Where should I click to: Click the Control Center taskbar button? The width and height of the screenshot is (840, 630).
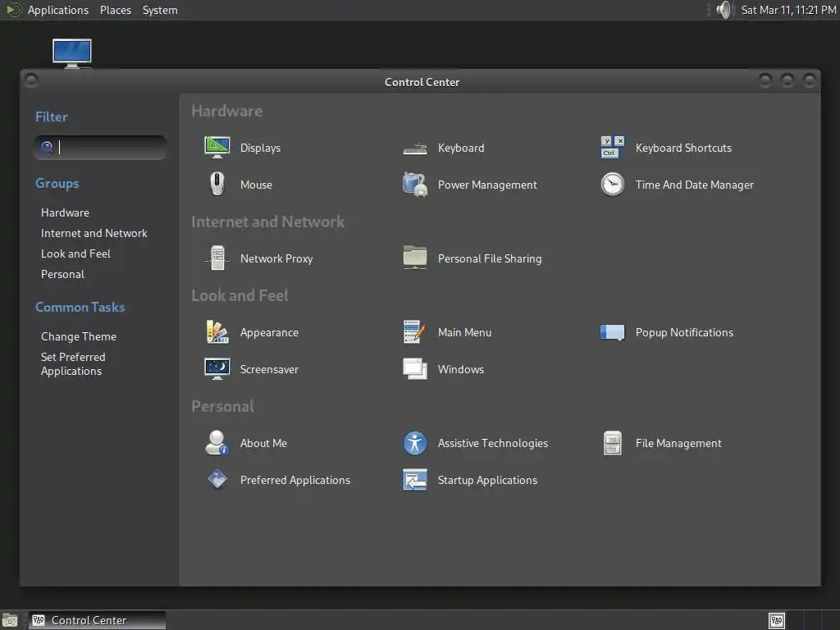click(x=97, y=620)
